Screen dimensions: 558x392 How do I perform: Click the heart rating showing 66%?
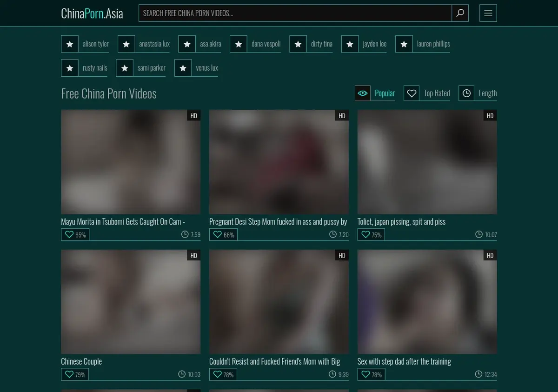pyautogui.click(x=223, y=234)
